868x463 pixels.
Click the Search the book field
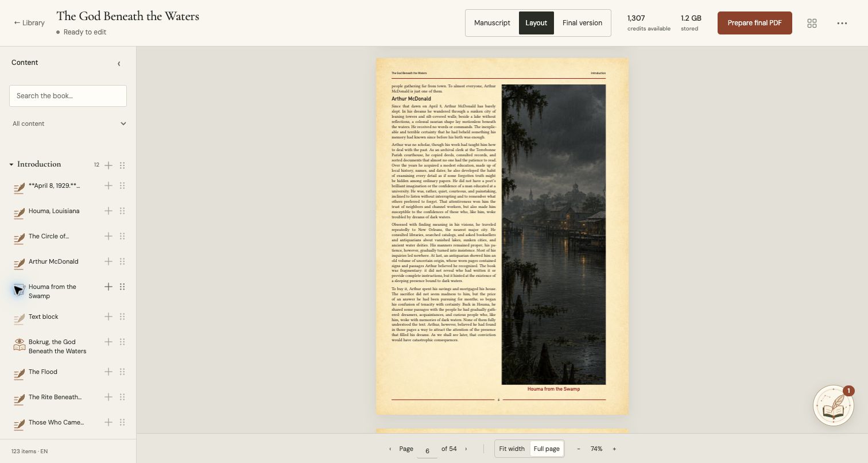point(68,96)
